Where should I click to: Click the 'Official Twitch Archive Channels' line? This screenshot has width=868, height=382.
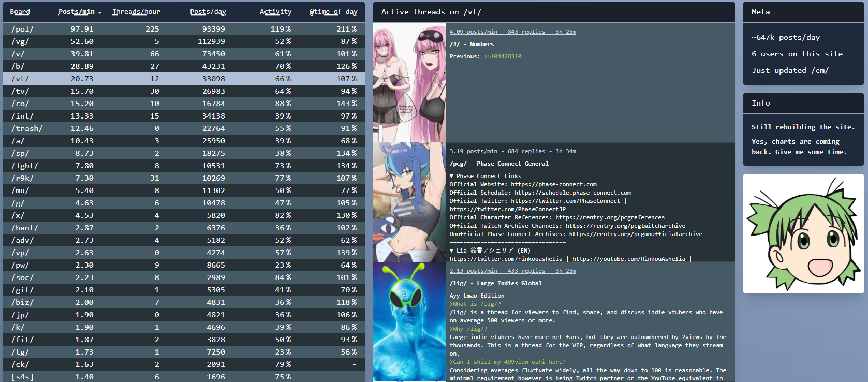(567, 226)
